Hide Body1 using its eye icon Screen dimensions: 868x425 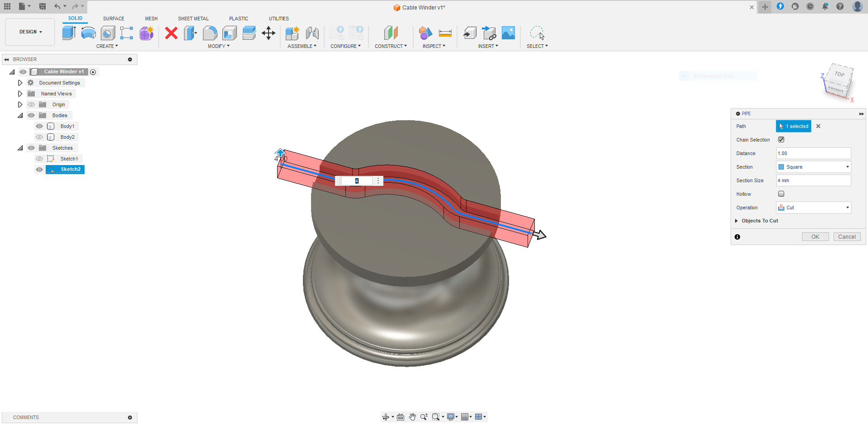[39, 126]
